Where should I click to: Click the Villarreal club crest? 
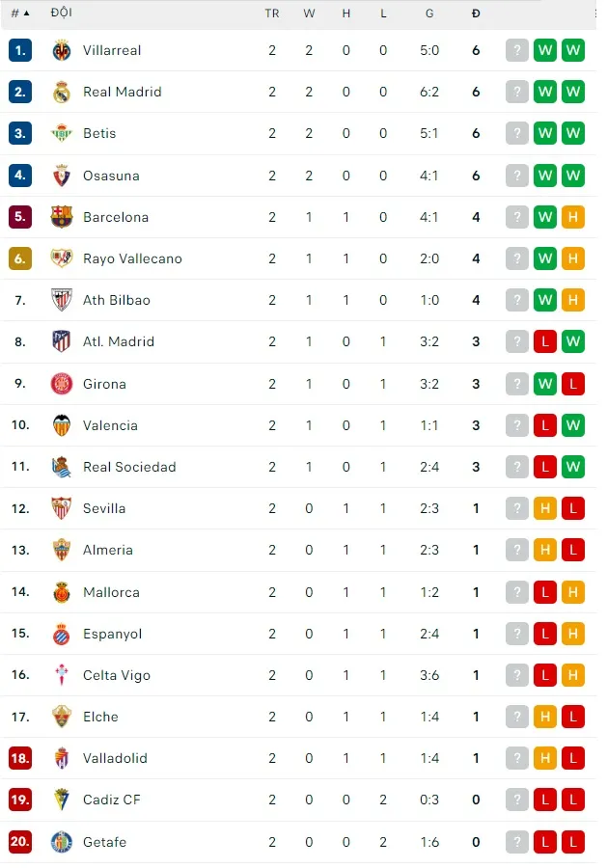tap(63, 50)
